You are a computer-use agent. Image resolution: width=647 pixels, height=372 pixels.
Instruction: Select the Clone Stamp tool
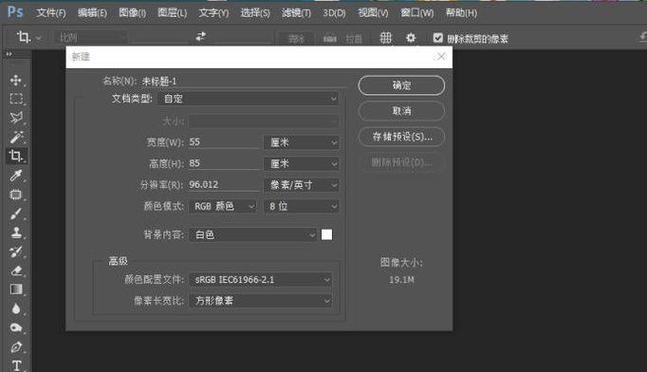tap(16, 233)
